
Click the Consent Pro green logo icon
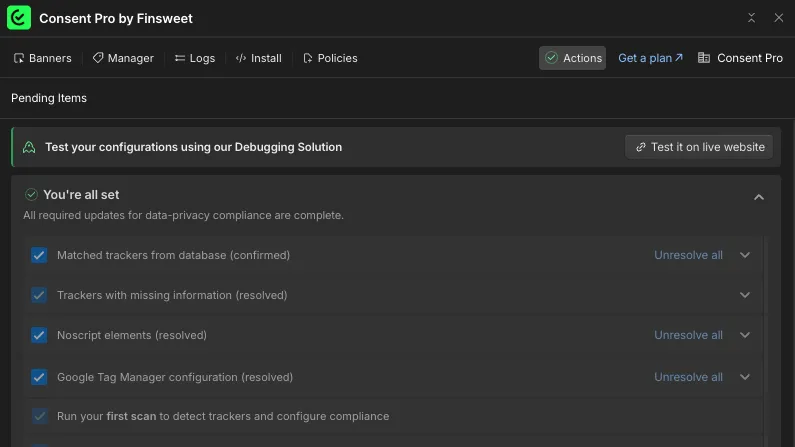(19, 18)
